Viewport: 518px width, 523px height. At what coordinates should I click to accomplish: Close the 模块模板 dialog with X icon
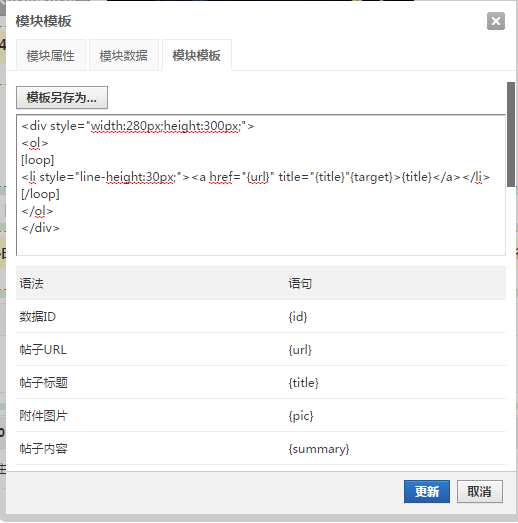(x=496, y=21)
